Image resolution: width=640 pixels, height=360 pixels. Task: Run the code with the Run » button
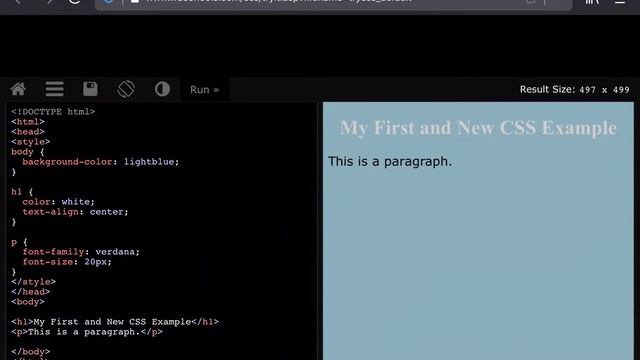[204, 89]
